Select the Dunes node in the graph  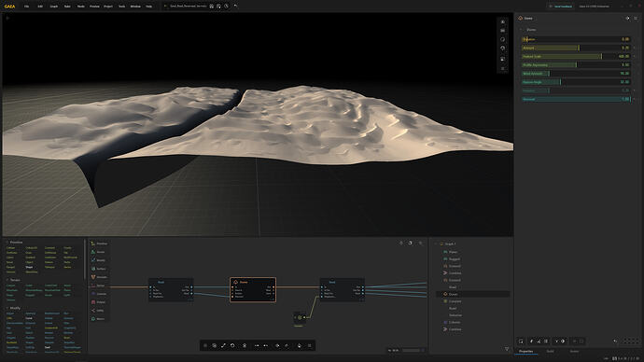[253, 290]
